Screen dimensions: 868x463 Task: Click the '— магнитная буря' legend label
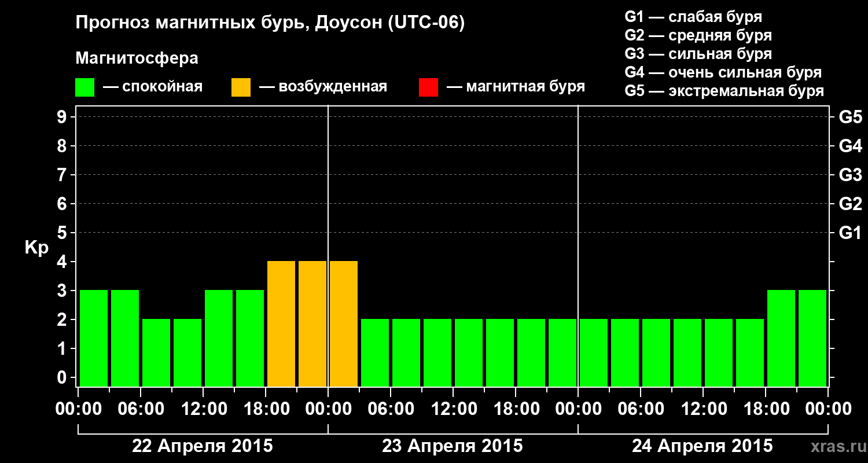click(516, 87)
